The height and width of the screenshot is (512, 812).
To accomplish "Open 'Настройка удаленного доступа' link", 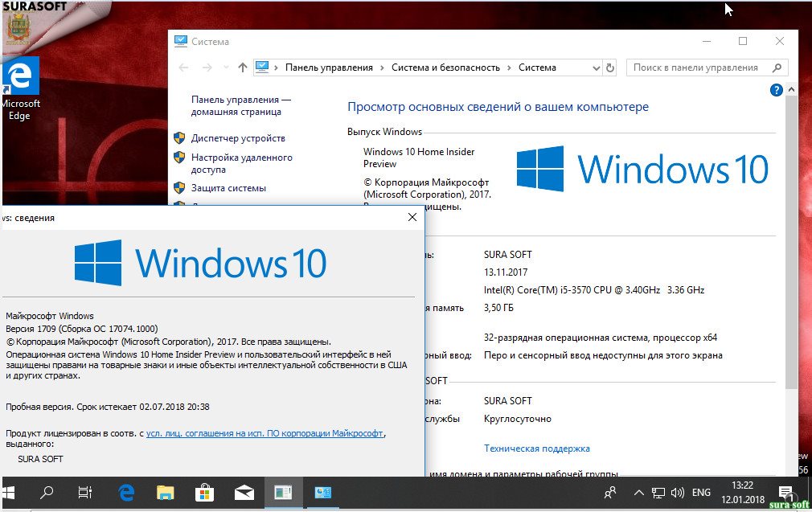I will (x=241, y=164).
